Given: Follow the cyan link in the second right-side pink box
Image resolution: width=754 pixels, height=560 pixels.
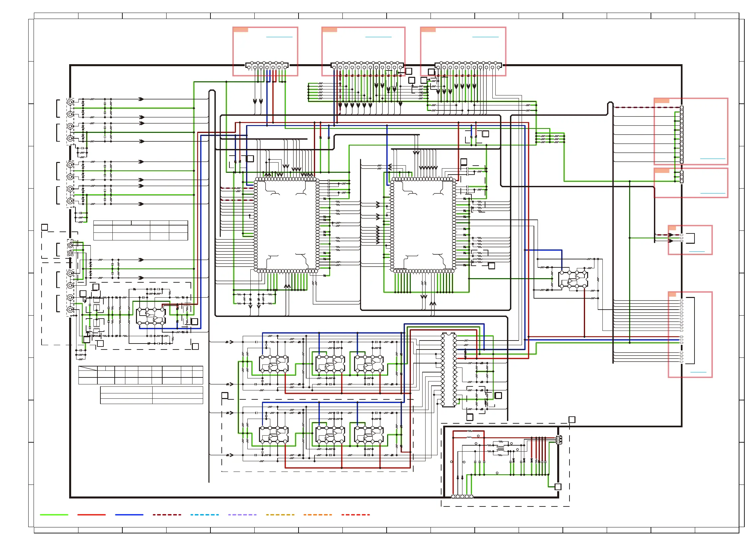Looking at the screenshot, I should tap(713, 193).
